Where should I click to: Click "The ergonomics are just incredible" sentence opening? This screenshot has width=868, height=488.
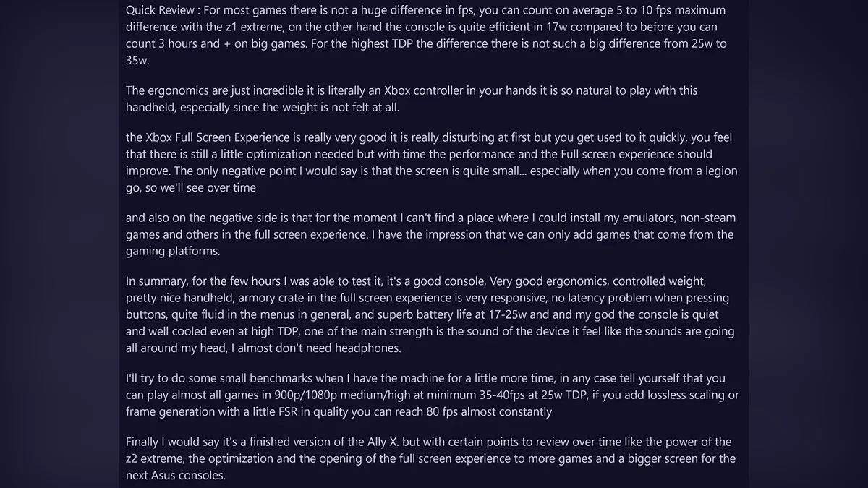pos(217,91)
